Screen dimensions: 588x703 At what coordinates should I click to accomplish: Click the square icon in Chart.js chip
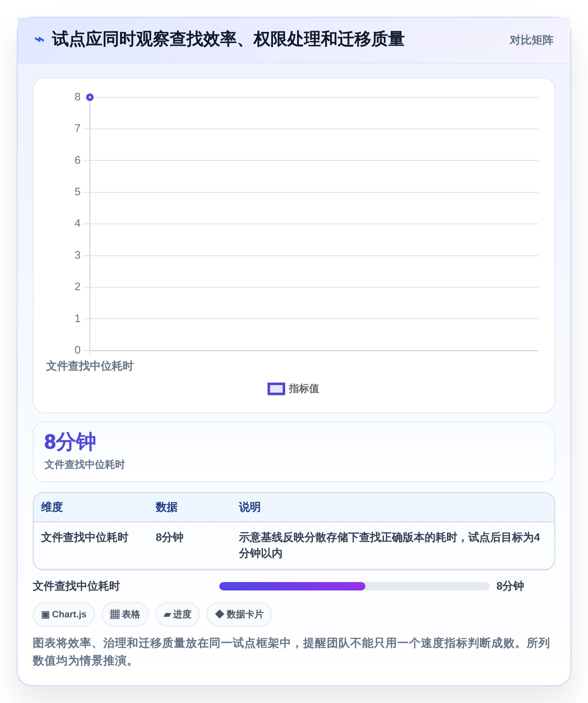45,615
